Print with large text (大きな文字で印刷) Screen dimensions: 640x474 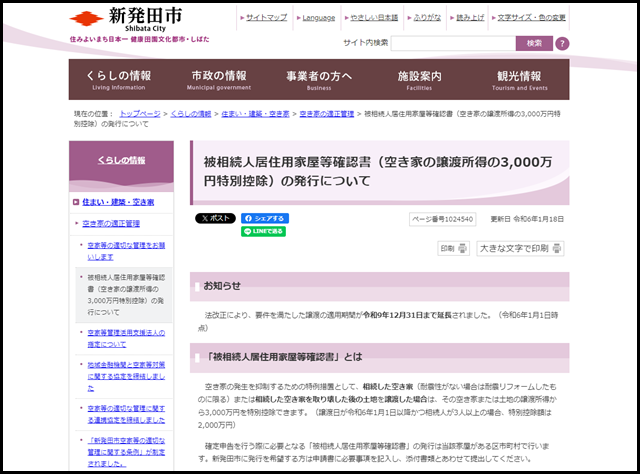click(513, 248)
